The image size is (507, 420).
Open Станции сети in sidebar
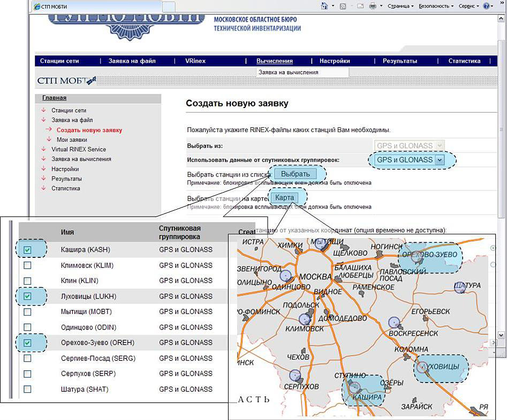[x=69, y=111]
